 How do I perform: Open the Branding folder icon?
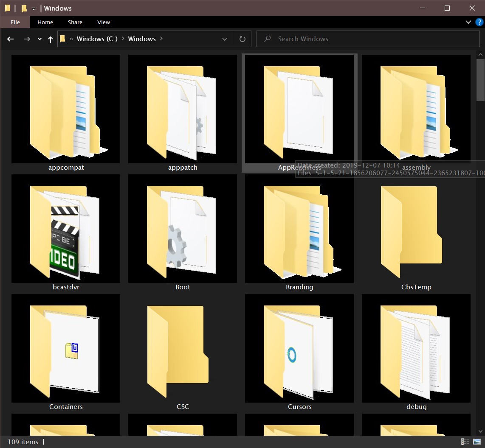coord(299,229)
